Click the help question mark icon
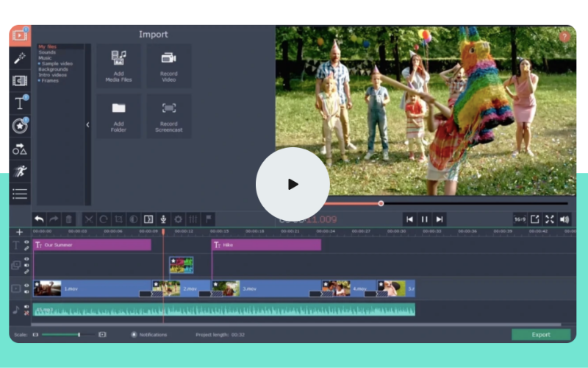This screenshot has height=368, width=588. coord(564,36)
